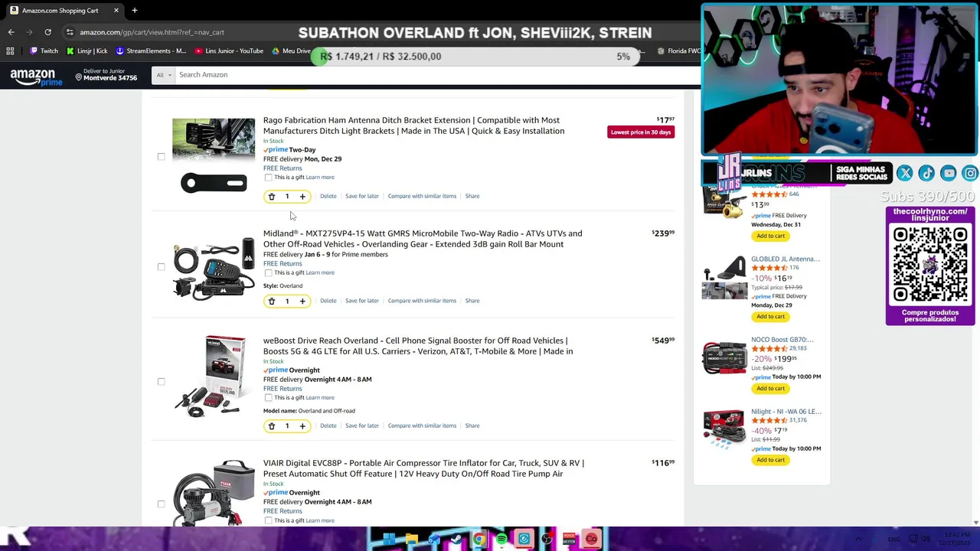This screenshot has width=980, height=551.
Task: Open Windows Start menu
Action: point(389,540)
